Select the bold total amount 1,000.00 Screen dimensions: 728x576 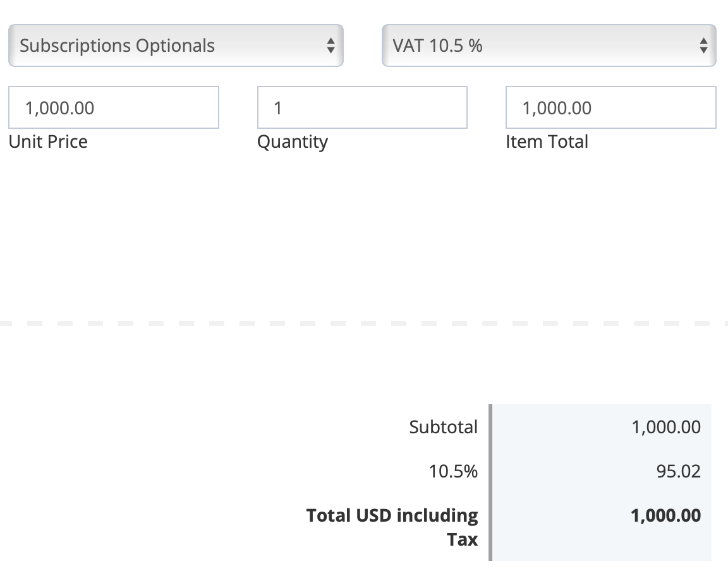click(x=665, y=515)
